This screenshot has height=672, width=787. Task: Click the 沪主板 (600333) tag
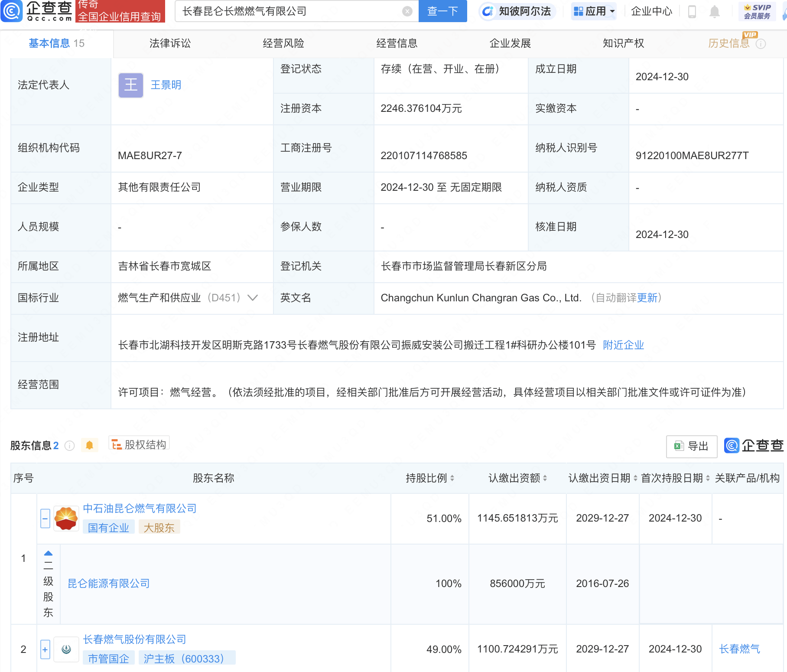187,659
